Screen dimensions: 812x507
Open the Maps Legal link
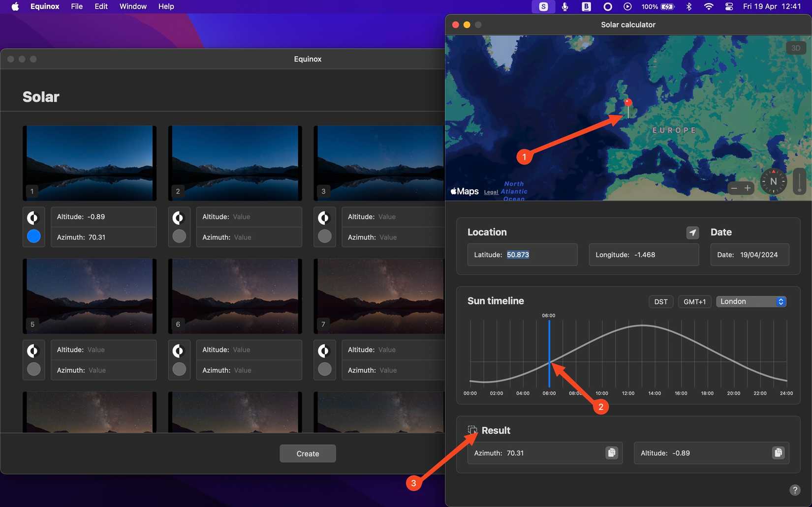(490, 192)
